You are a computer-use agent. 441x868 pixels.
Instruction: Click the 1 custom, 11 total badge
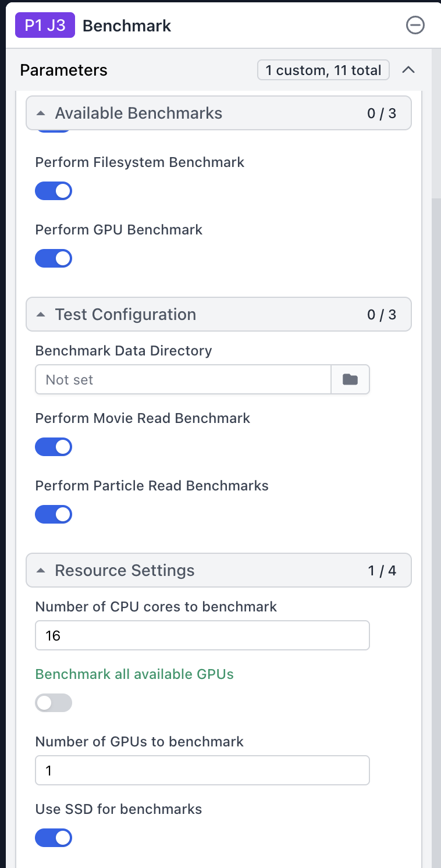point(323,70)
